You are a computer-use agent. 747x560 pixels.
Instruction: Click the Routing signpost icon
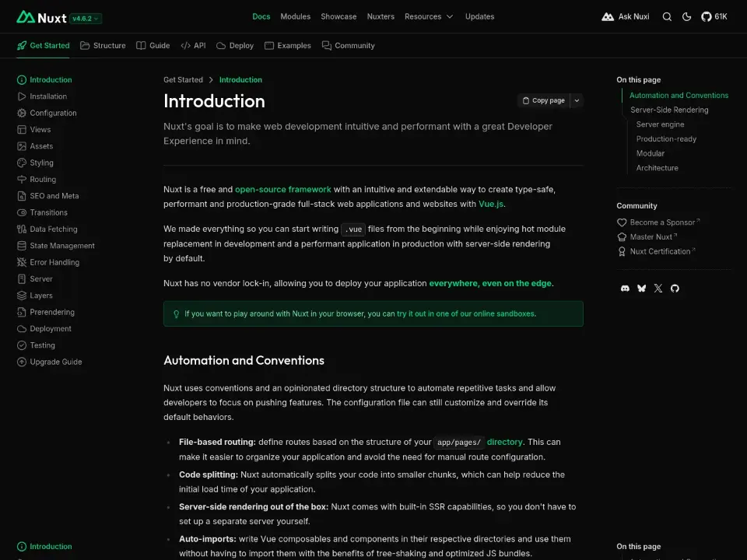[x=22, y=180]
